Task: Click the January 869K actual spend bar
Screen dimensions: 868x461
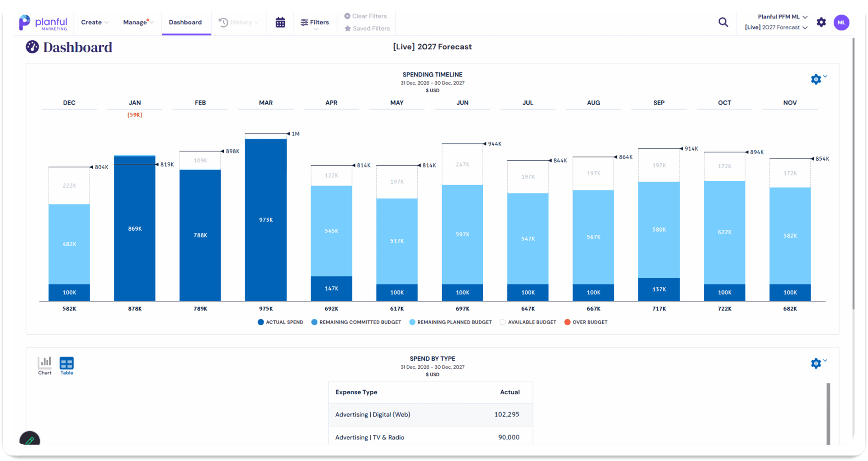Action: pyautogui.click(x=135, y=229)
